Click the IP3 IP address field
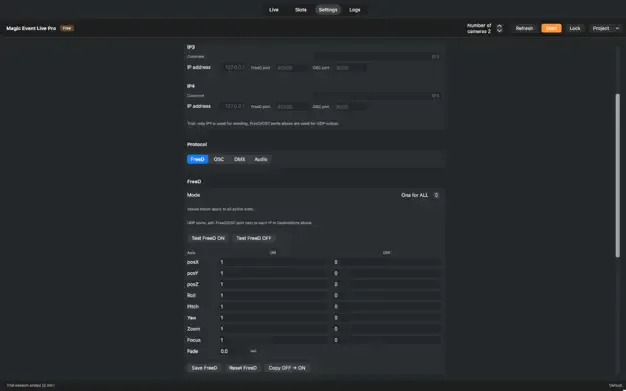This screenshot has width=626, height=391. pyautogui.click(x=234, y=67)
